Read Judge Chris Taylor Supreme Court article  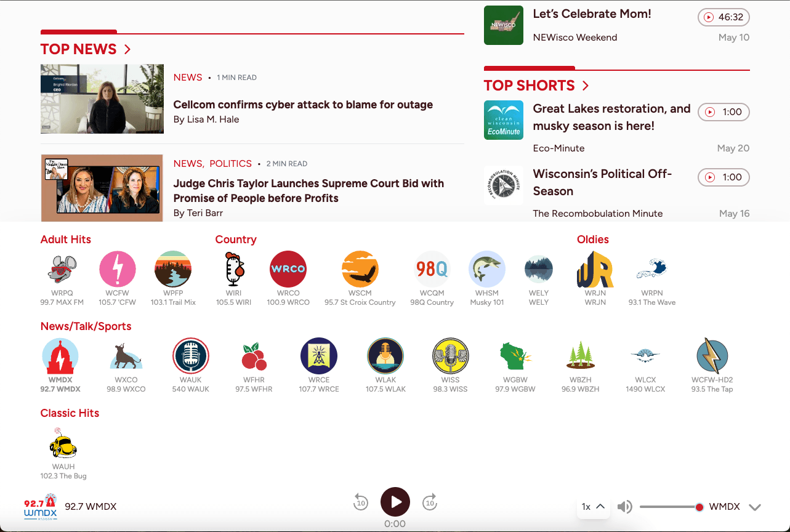tap(308, 191)
